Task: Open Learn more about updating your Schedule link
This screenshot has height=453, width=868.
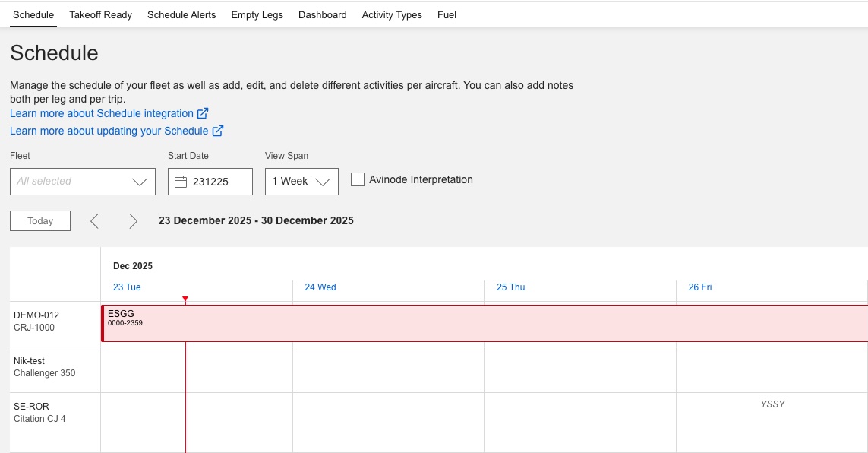Action: click(109, 131)
